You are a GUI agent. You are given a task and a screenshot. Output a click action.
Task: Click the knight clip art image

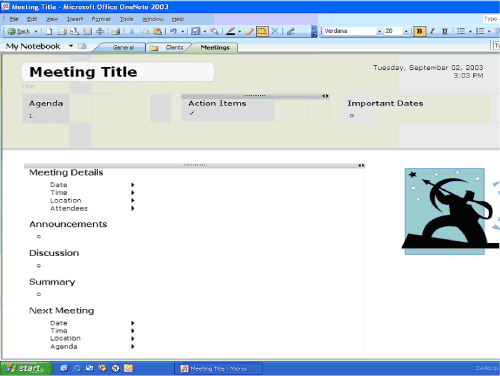[450, 211]
